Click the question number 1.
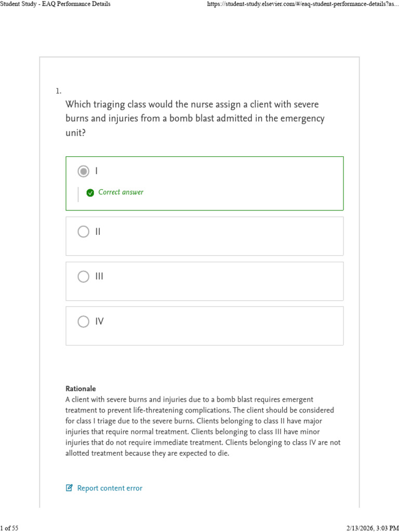This screenshot has width=399, height=532. tap(58, 91)
